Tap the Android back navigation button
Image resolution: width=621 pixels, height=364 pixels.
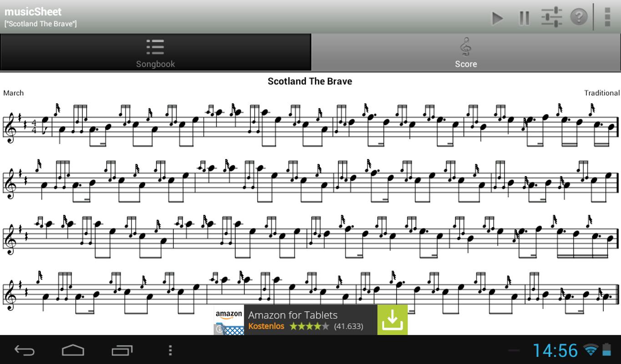(25, 350)
